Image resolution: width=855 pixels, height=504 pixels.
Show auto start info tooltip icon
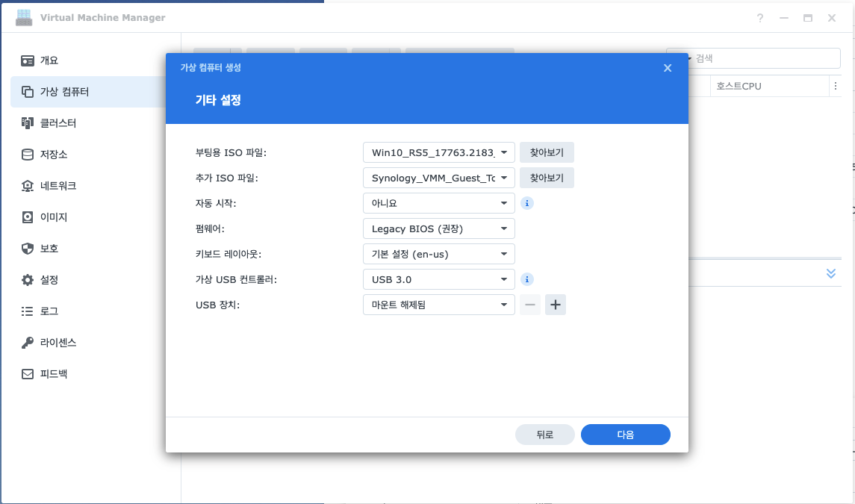526,203
